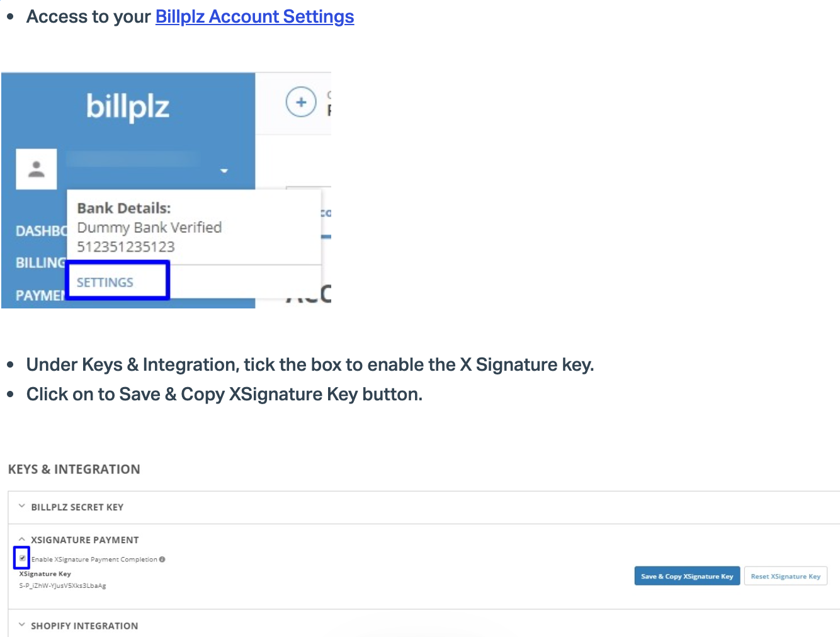Screen dimensions: 840x637
Task: Open the Billplz Account Settings link
Action: (254, 16)
